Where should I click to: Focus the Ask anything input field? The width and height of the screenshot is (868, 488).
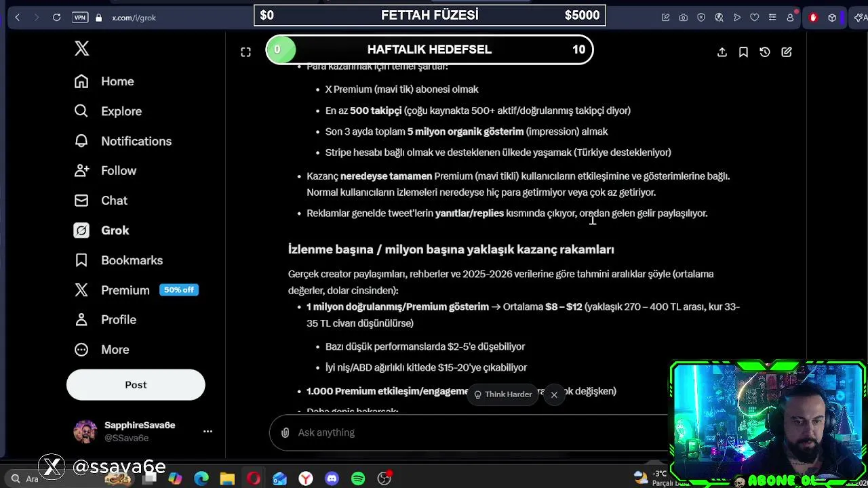click(475, 432)
